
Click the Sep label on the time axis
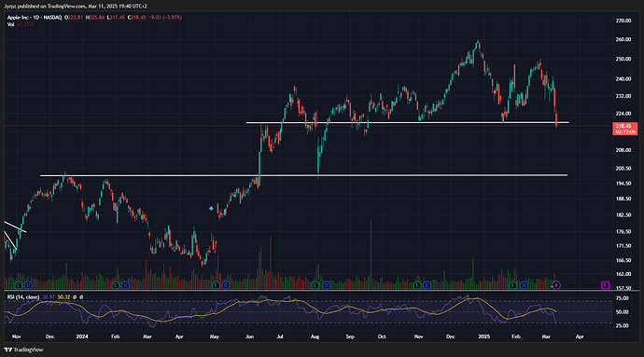click(x=350, y=336)
